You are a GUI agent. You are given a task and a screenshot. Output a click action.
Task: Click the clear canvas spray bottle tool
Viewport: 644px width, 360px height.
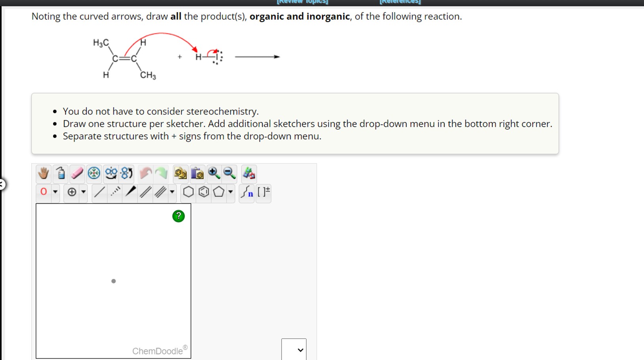point(60,173)
